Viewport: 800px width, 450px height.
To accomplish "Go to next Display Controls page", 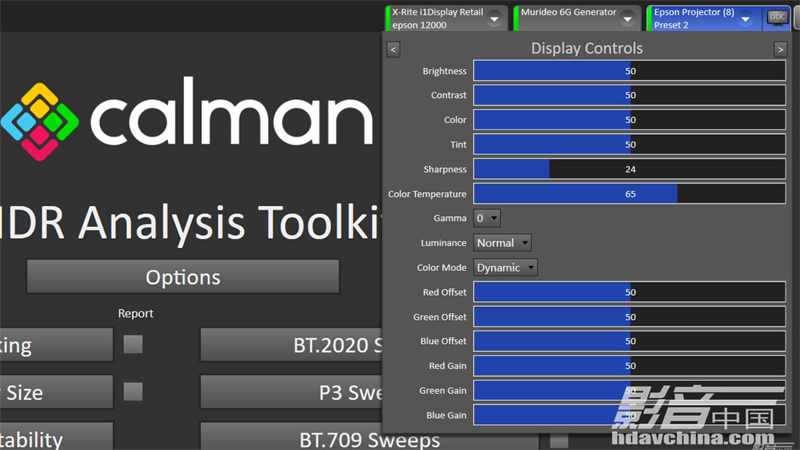I will 780,49.
